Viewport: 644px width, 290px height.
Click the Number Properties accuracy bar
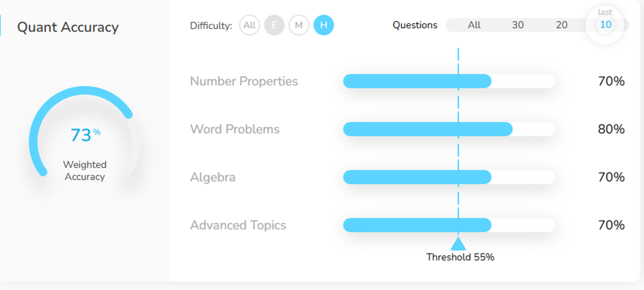pos(449,81)
